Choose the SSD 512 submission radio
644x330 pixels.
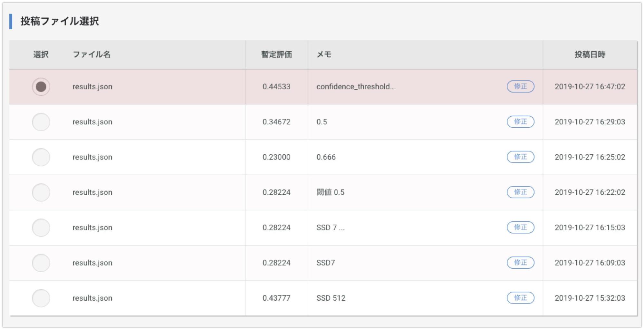41,298
